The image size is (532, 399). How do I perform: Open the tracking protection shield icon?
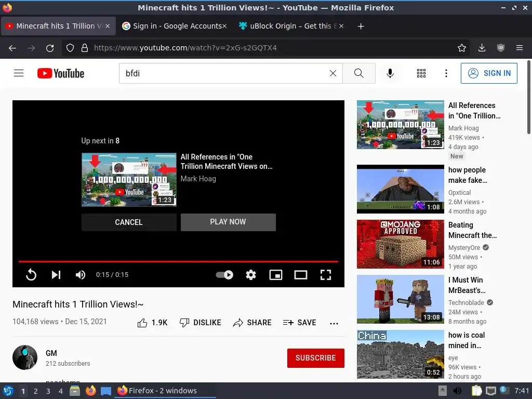click(x=70, y=48)
